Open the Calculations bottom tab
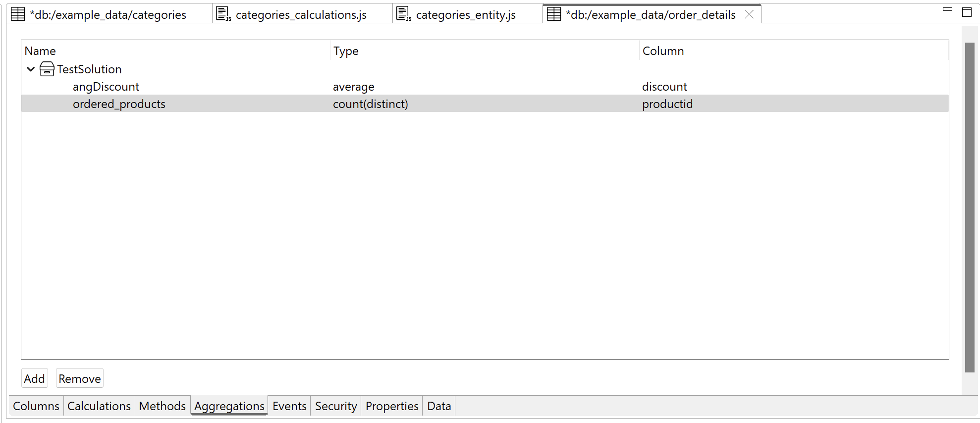 tap(99, 406)
